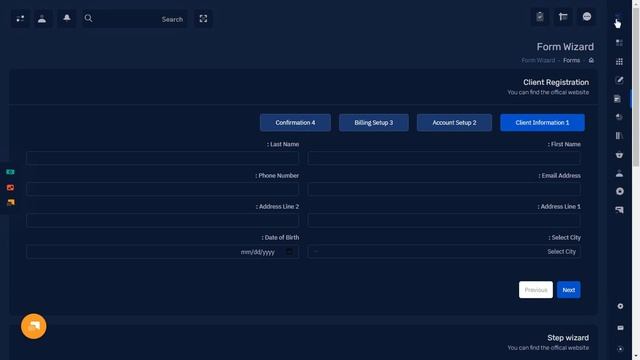Focus the First Name input field

pyautogui.click(x=444, y=158)
